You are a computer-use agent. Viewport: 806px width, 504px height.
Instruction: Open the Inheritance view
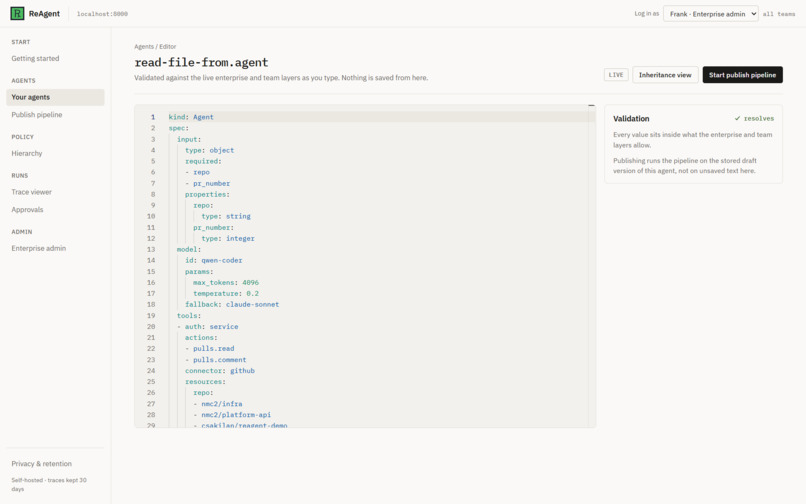tap(665, 75)
